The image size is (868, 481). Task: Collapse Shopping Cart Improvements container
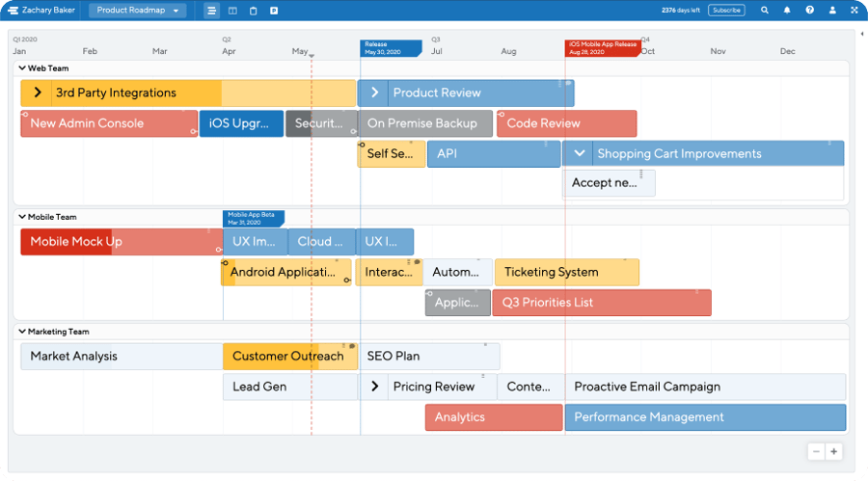579,153
